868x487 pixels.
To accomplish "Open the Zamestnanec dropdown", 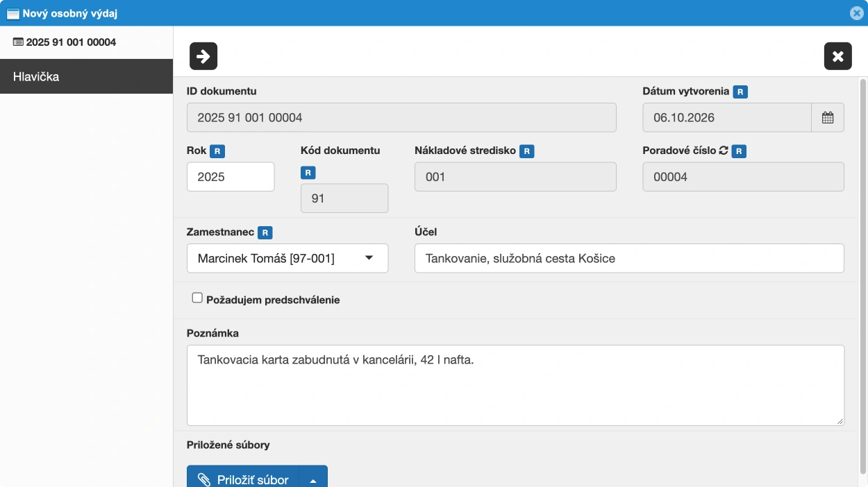I will [x=287, y=259].
